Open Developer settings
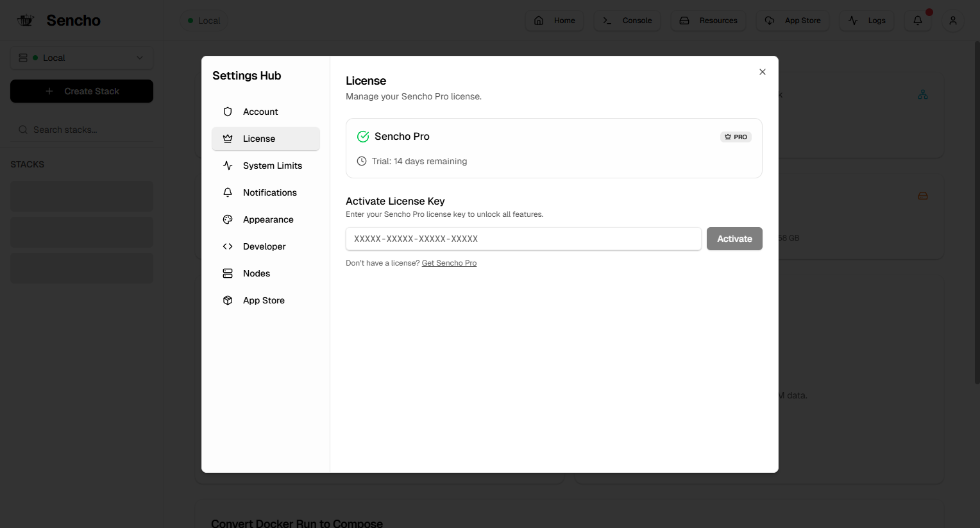This screenshot has width=980, height=528. [x=266, y=246]
